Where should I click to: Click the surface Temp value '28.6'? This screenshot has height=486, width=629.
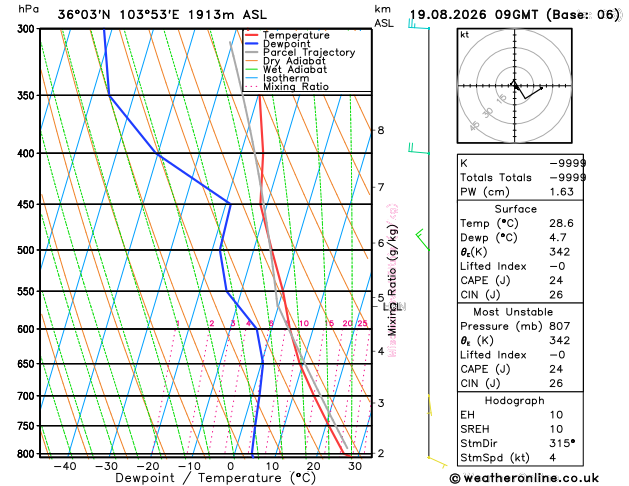coord(562,223)
